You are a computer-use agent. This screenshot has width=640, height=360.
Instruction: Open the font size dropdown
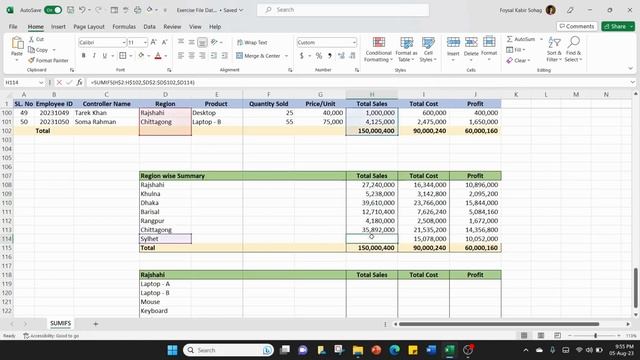coord(145,42)
